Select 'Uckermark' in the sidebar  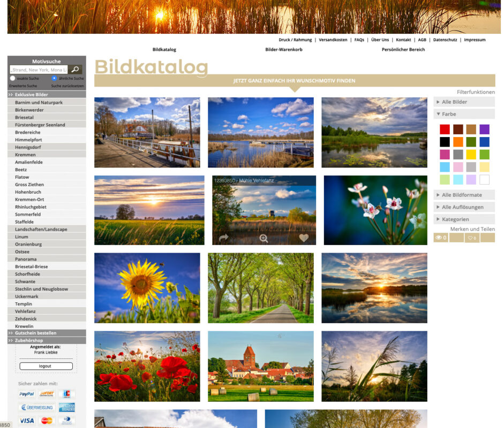47,296
